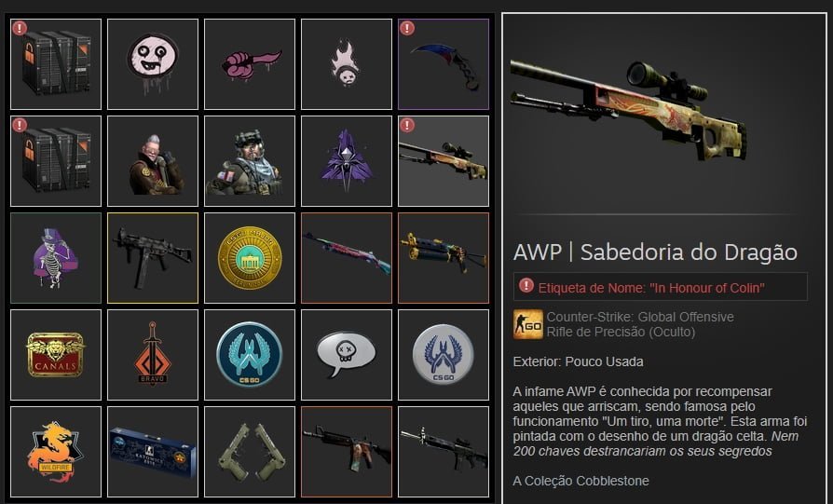Select the skull speech bubble graffiti

click(347, 355)
